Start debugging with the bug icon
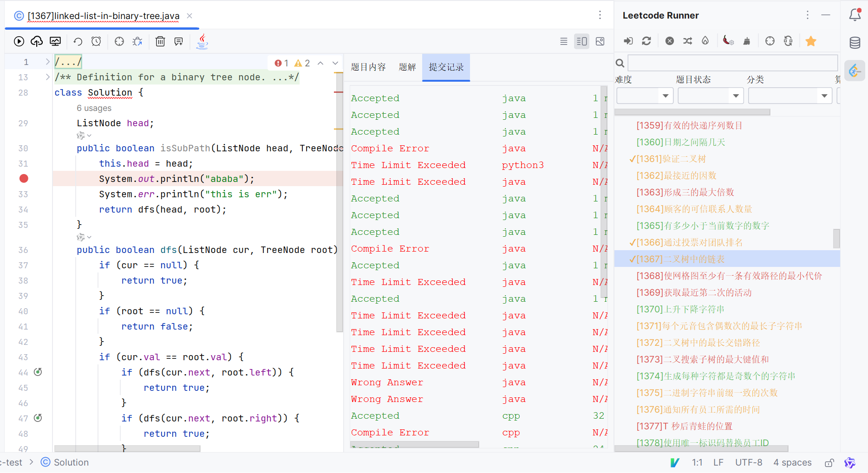 137,41
